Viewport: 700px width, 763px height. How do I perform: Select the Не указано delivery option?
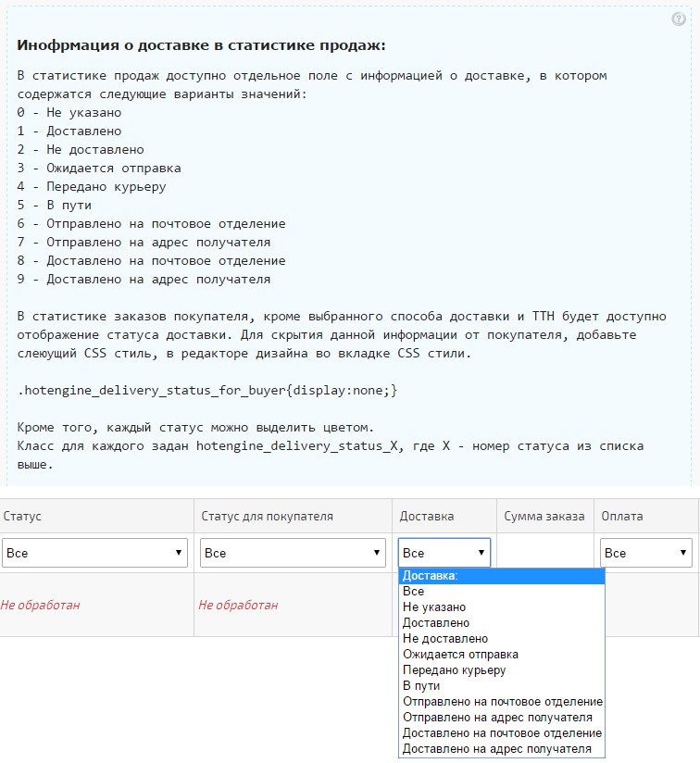[x=434, y=607]
